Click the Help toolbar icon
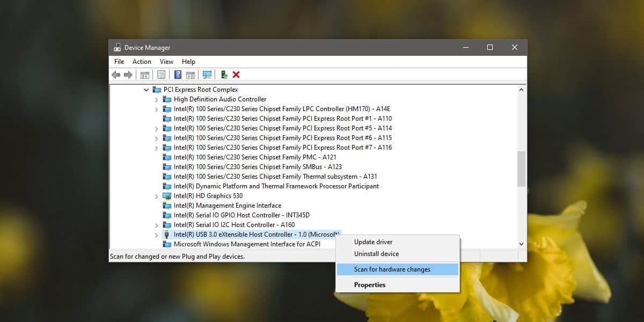The image size is (644, 322). (178, 75)
